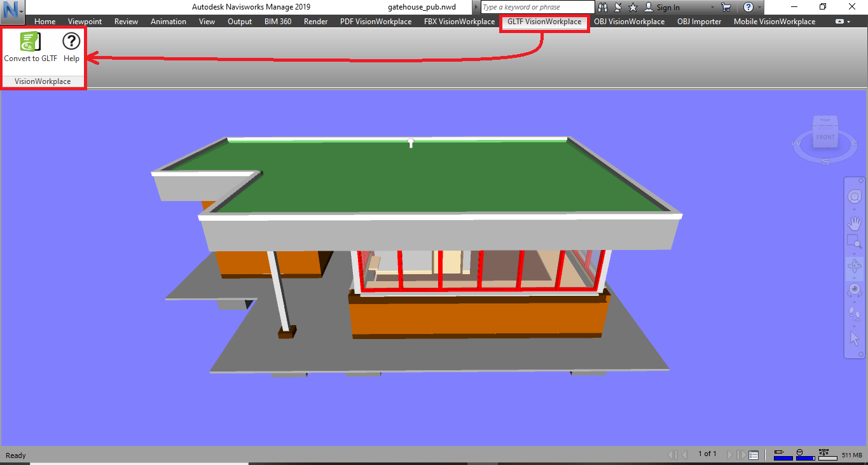
Task: Select the Look Around tool
Action: tap(855, 291)
